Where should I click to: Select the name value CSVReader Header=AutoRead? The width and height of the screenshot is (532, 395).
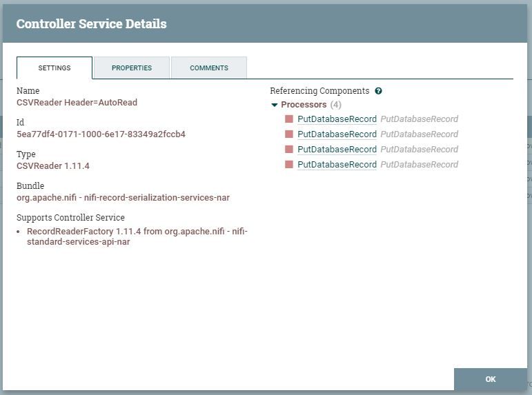pos(77,103)
